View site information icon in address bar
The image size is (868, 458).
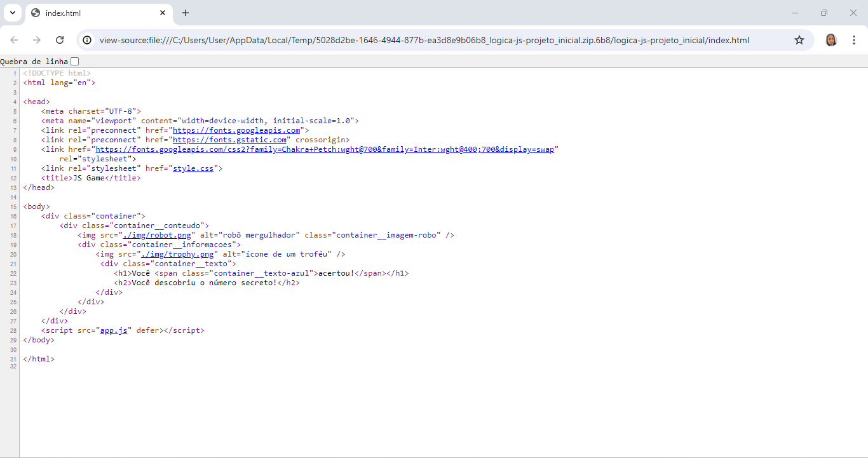(88, 40)
